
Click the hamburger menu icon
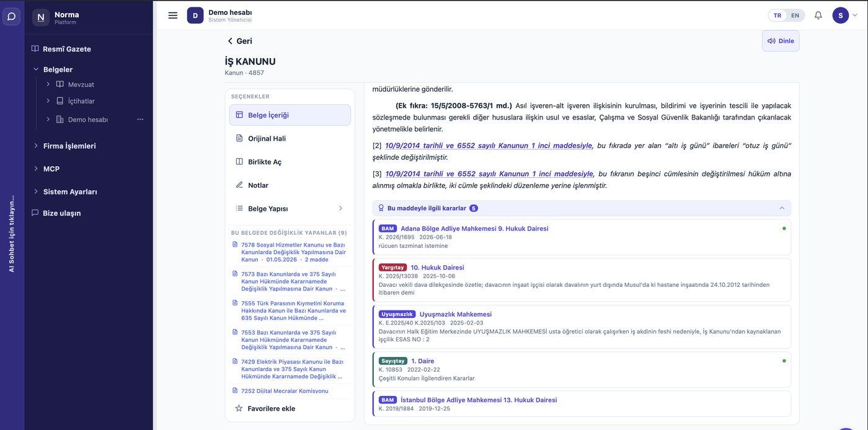tap(173, 15)
